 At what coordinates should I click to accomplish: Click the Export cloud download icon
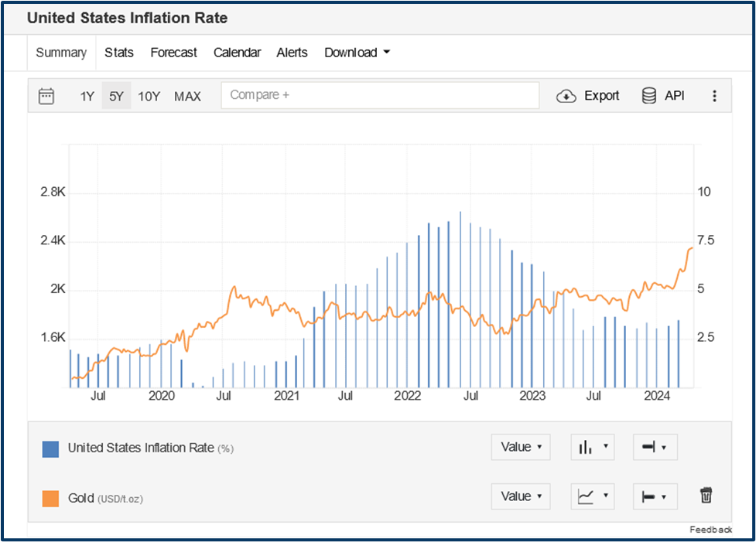566,96
